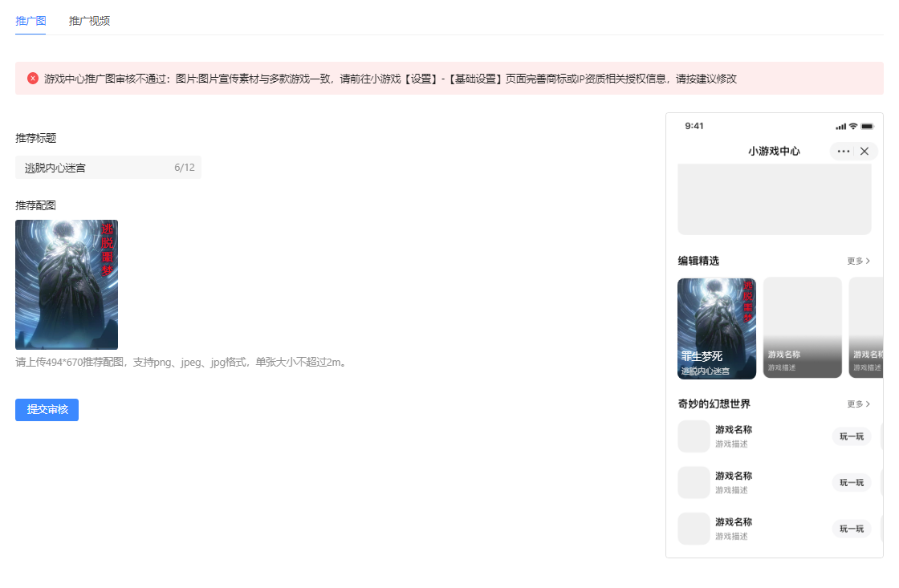This screenshot has width=899, height=588.
Task: Click the middle gray 游戏名称 placeholder card
Action: (x=803, y=328)
